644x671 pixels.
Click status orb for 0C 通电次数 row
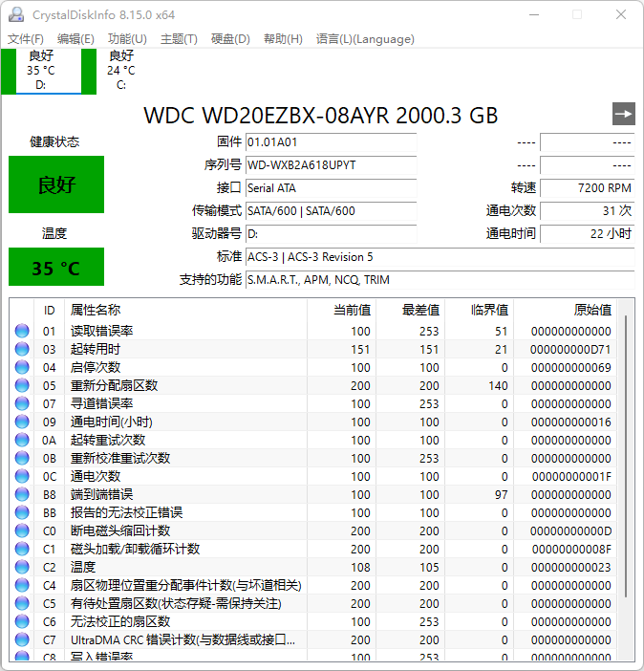(22, 476)
